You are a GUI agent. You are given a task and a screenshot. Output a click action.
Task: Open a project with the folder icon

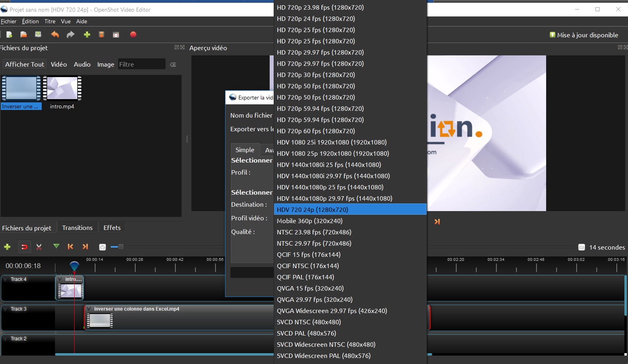[24, 35]
